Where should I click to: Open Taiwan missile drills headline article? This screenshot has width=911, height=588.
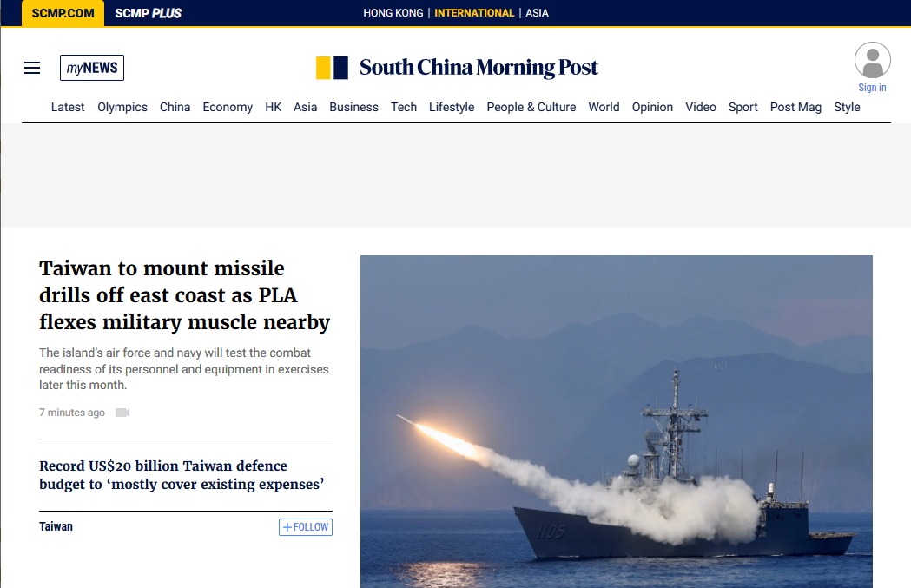click(x=184, y=295)
